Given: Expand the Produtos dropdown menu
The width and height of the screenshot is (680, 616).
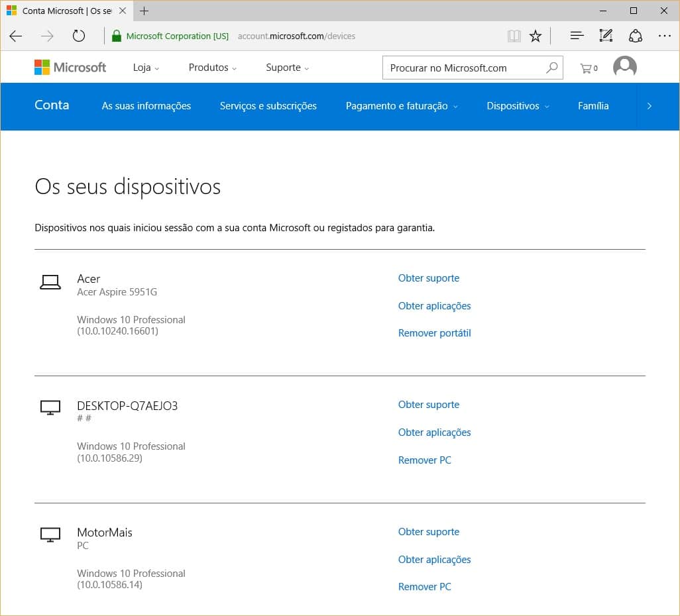Looking at the screenshot, I should (x=213, y=68).
